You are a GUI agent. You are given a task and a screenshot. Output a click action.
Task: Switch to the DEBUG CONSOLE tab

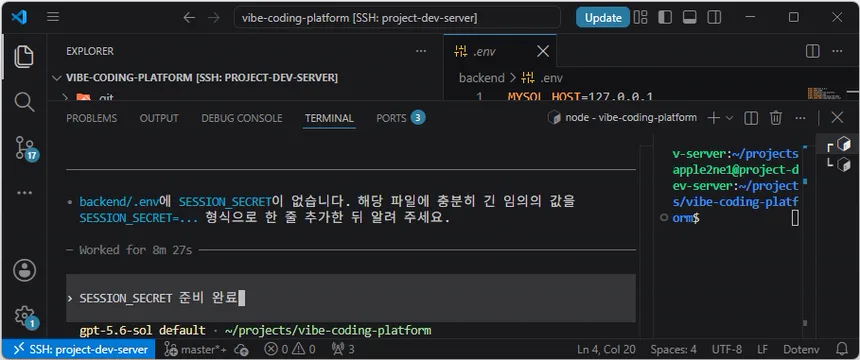(242, 118)
